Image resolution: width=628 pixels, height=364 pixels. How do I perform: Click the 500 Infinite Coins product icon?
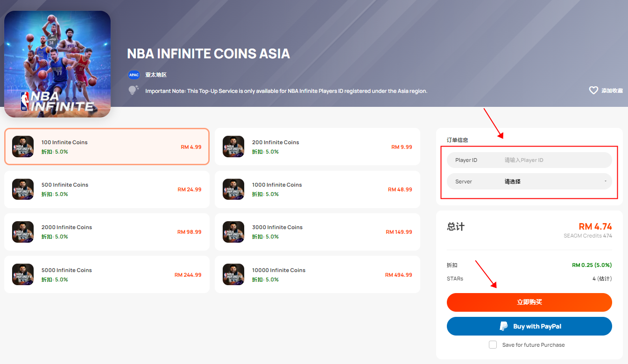pyautogui.click(x=23, y=189)
